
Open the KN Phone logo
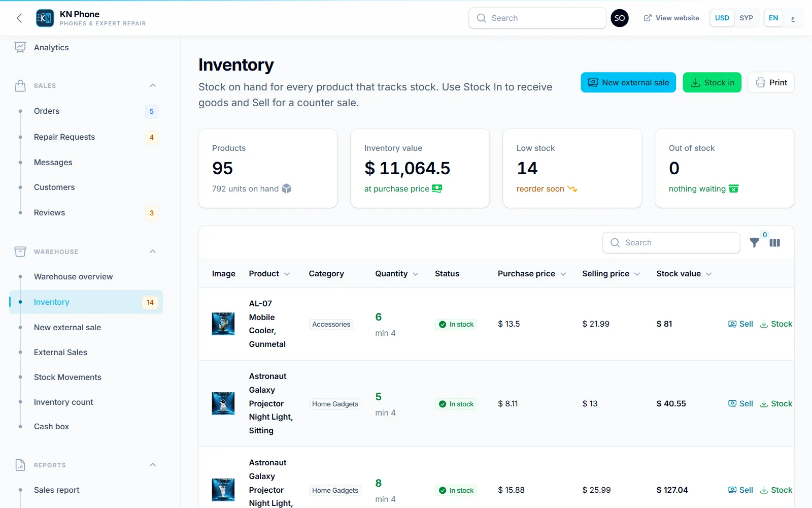(x=45, y=18)
